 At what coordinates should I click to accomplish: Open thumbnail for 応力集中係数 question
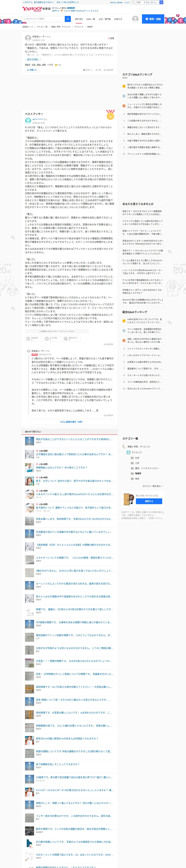(x=29, y=843)
